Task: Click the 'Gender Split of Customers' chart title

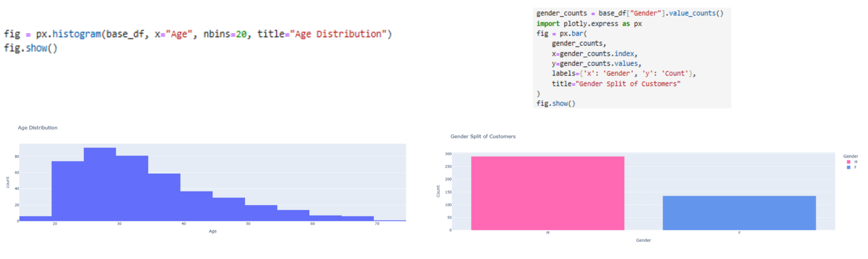Action: point(483,136)
